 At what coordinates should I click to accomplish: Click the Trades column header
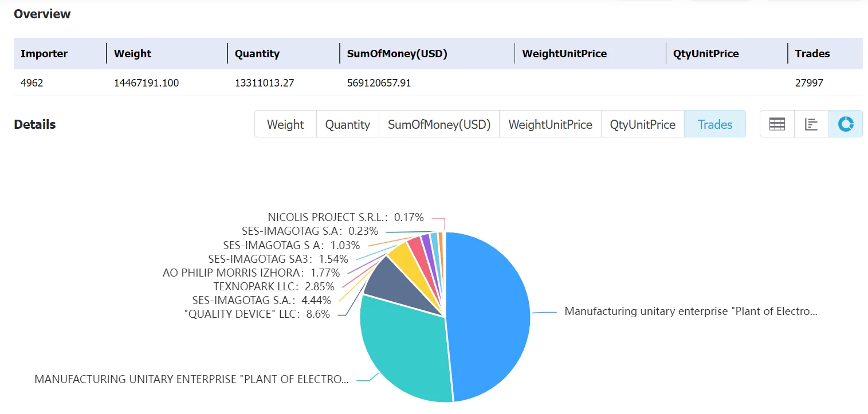coord(812,54)
